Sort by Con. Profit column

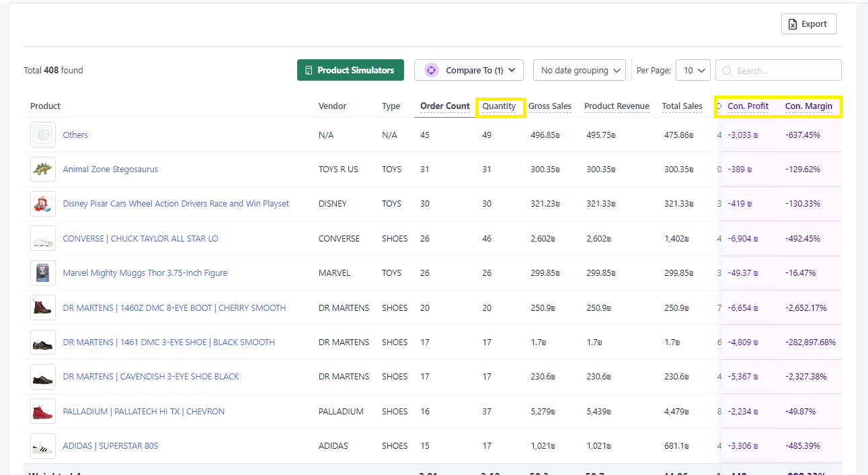[748, 106]
